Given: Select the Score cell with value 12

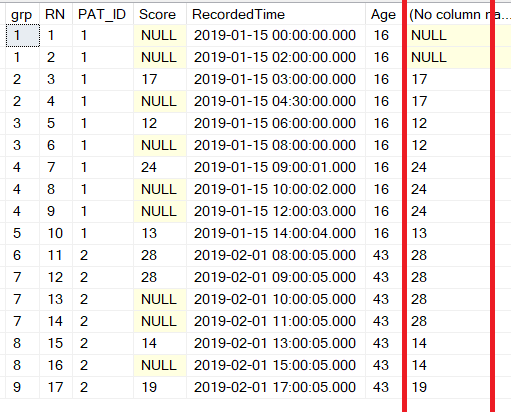Looking at the screenshot, I should (x=160, y=123).
